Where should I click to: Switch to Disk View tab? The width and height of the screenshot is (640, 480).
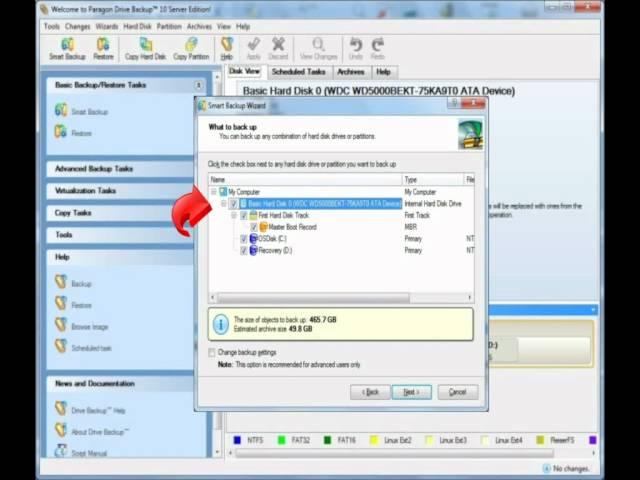[244, 71]
